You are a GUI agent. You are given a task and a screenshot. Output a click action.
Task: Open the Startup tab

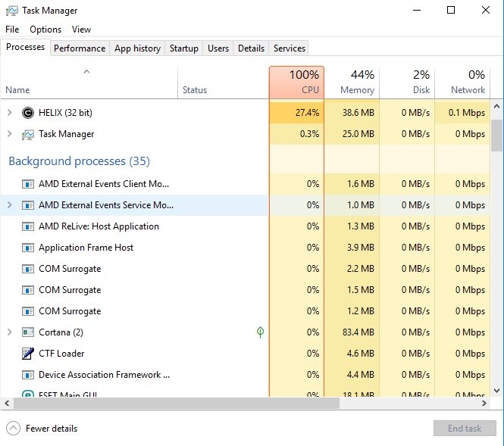[x=183, y=48]
